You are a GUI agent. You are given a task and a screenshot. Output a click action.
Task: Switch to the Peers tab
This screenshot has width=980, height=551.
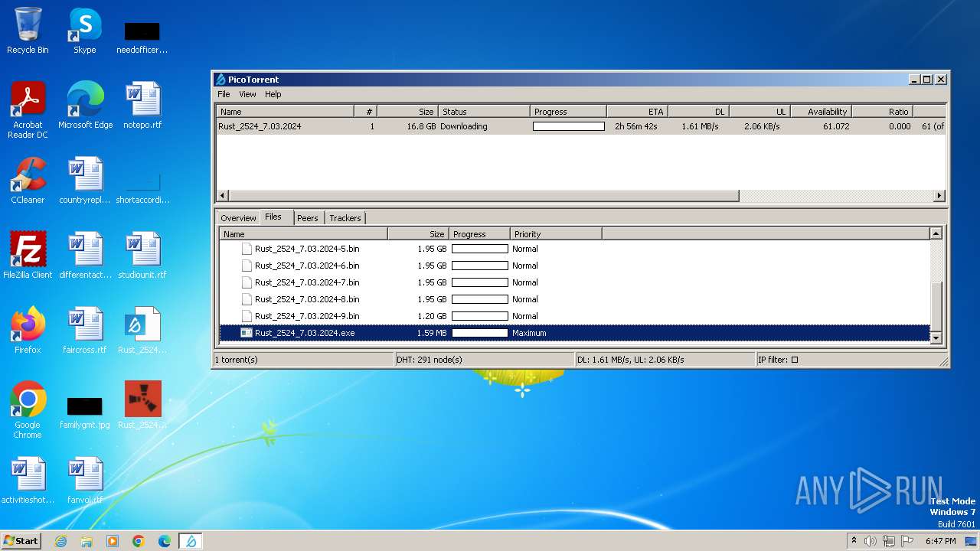308,218
